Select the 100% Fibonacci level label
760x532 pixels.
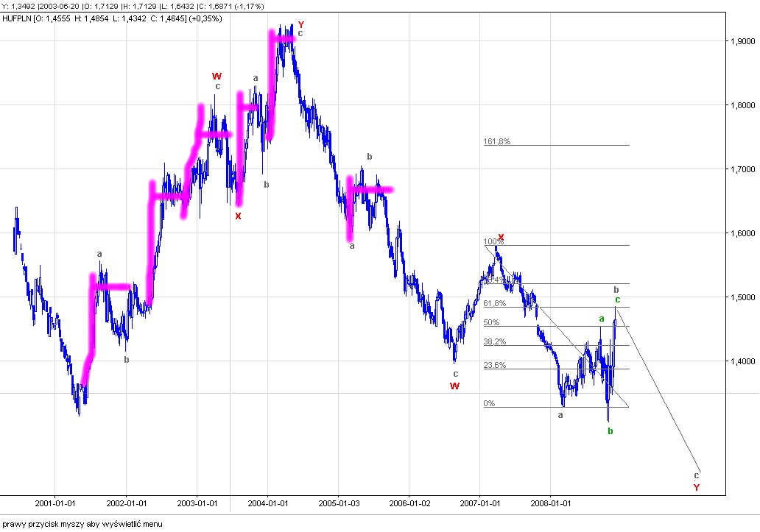tap(493, 241)
